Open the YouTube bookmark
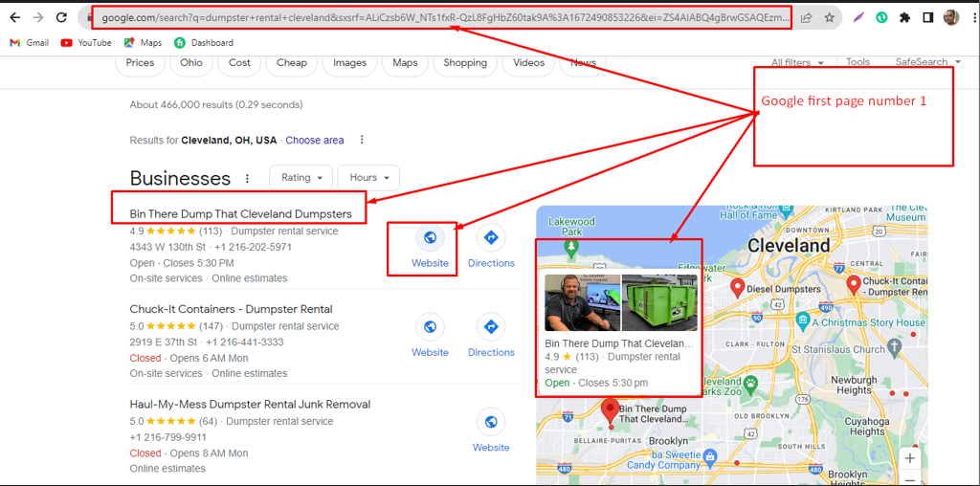This screenshot has height=486, width=980. (86, 42)
